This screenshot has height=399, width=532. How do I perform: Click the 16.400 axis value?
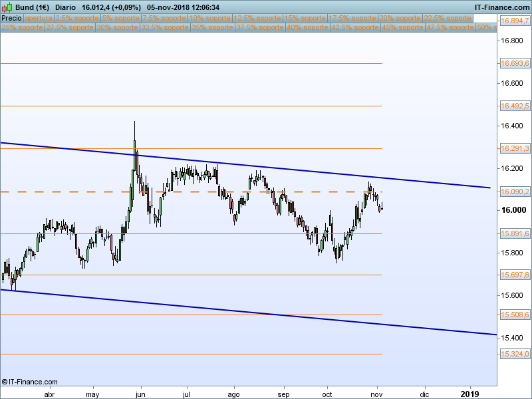(x=512, y=126)
